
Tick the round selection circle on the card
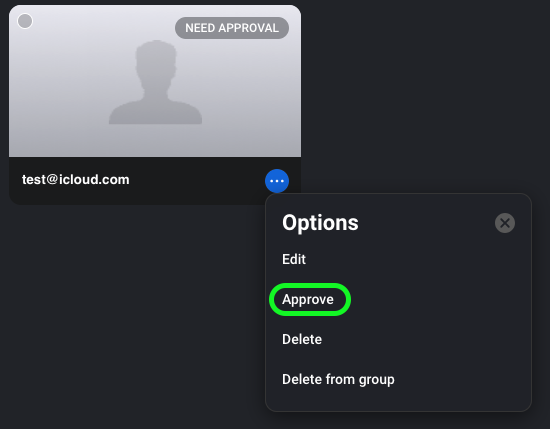pos(25,21)
